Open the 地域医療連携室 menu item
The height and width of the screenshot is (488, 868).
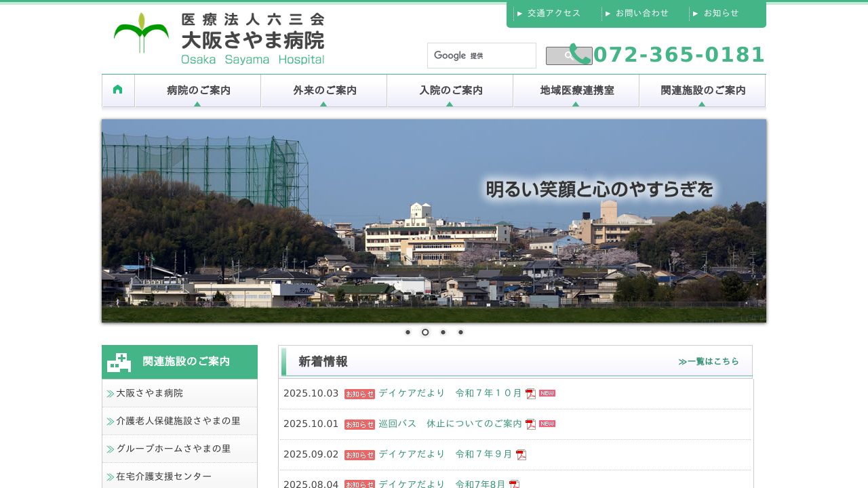tap(576, 90)
